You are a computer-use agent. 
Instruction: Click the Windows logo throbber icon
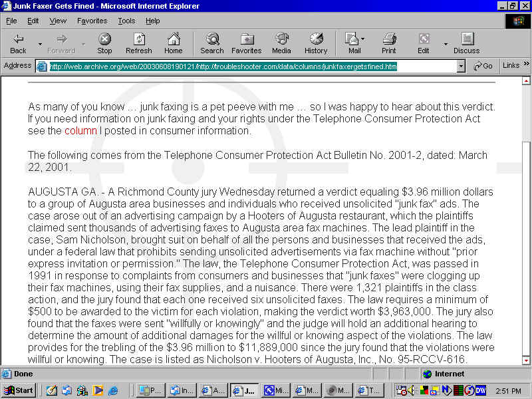coord(518,21)
